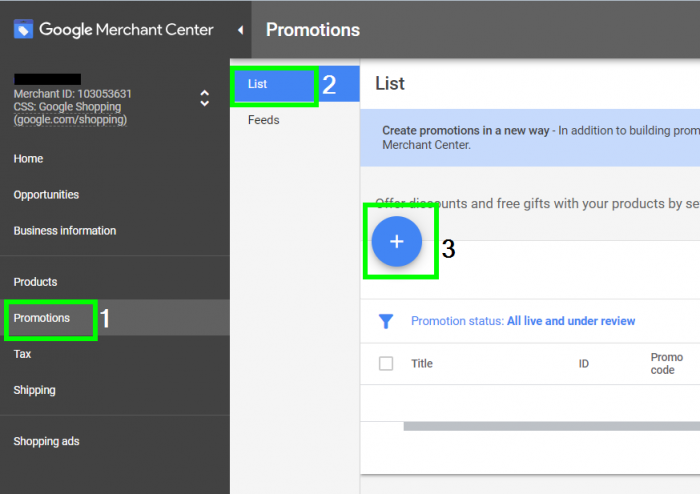
Task: Open Products in the sidebar
Action: pos(35,282)
